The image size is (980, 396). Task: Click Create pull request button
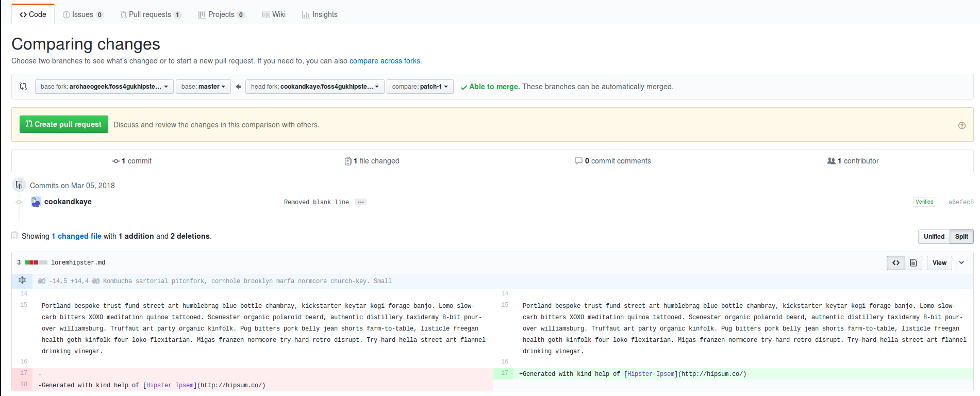click(64, 124)
